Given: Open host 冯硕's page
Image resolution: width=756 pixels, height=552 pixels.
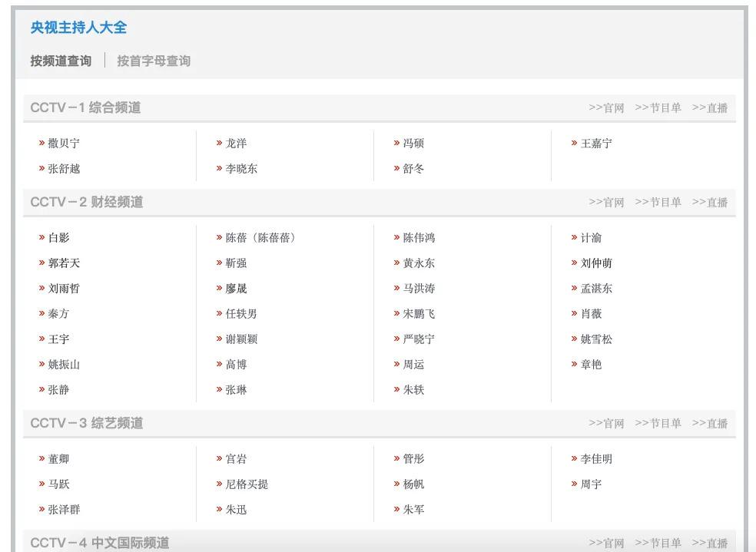Looking at the screenshot, I should pos(413,143).
